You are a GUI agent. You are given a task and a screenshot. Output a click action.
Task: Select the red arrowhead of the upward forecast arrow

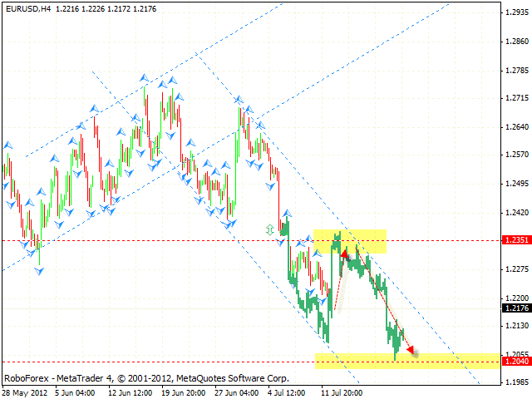pyautogui.click(x=345, y=254)
